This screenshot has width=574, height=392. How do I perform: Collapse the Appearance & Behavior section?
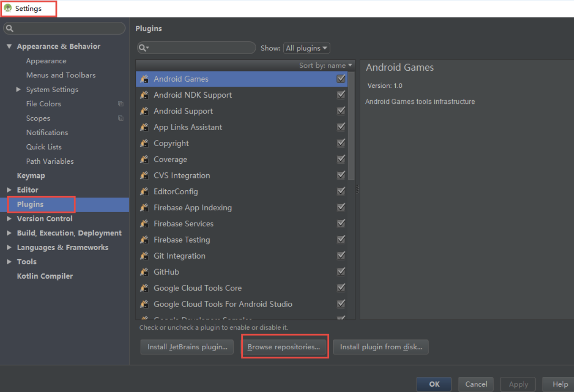(x=9, y=47)
